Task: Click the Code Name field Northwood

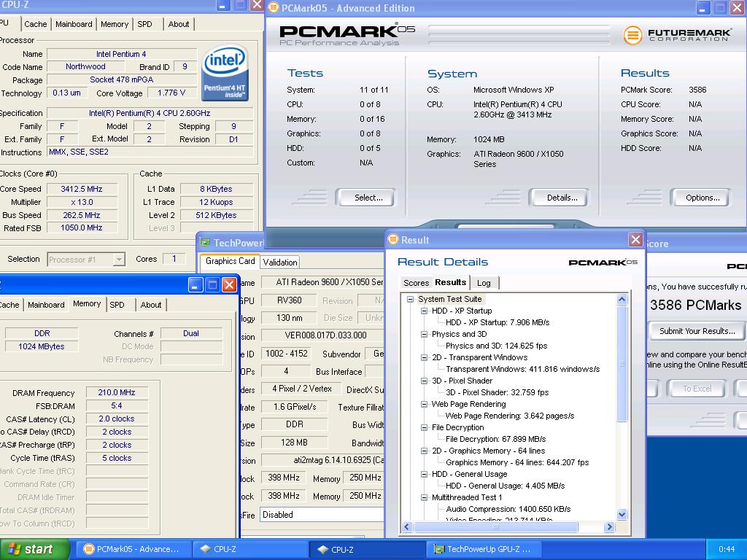Action: [85, 66]
